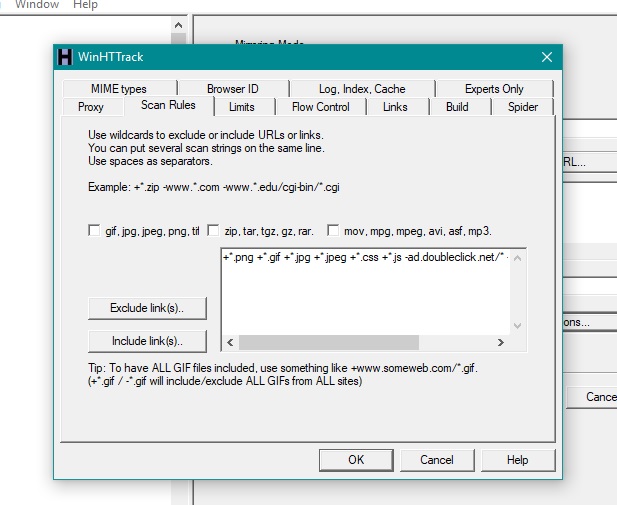Open the Browser ID tab
This screenshot has width=617, height=505.
232,89
